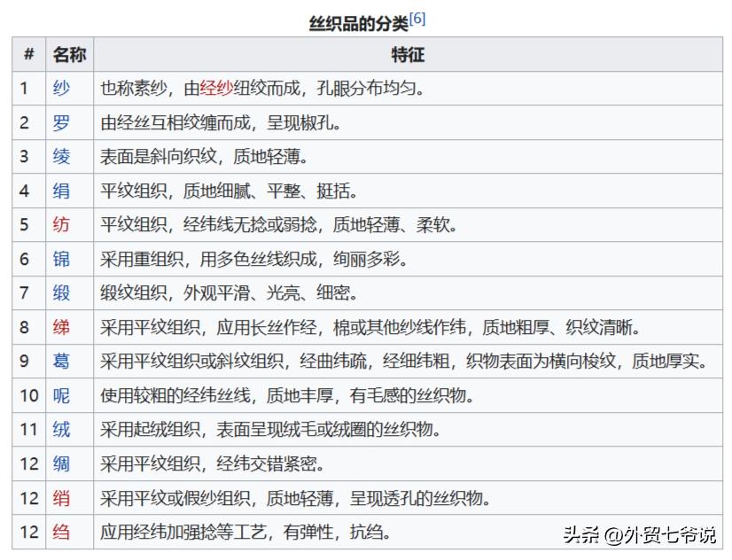Viewport: 732px width, 560px height.
Task: Select the 绢 link in row 4
Action: [x=61, y=191]
